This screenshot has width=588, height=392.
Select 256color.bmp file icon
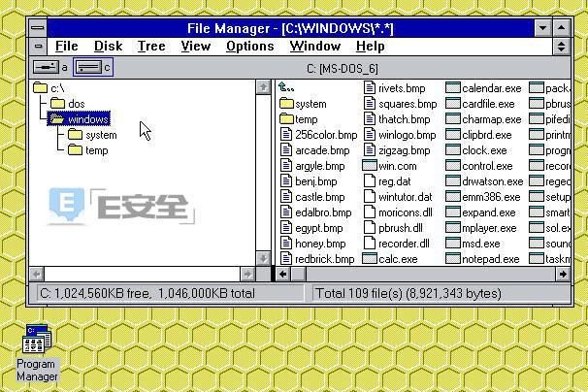286,135
